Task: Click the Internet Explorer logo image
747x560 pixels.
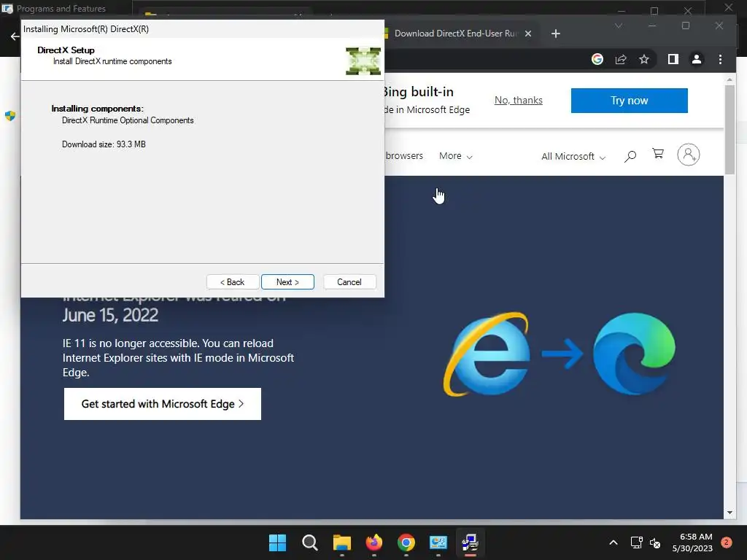Action: pos(487,354)
